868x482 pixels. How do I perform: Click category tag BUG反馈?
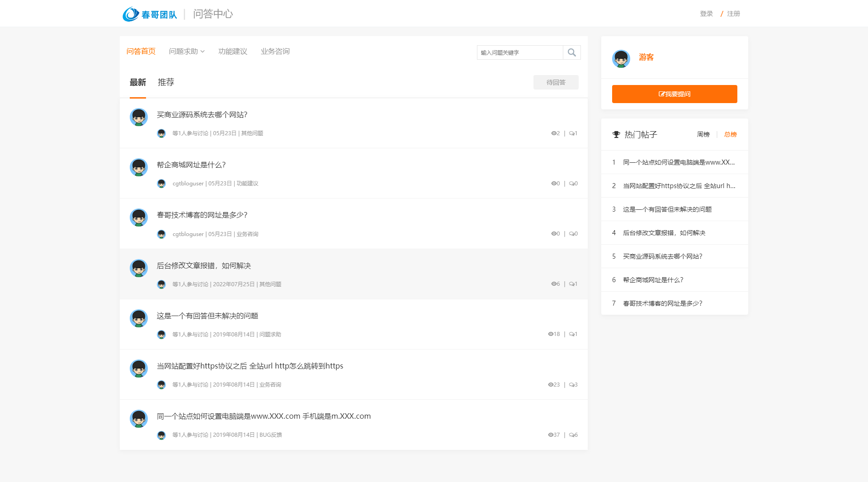pos(270,435)
